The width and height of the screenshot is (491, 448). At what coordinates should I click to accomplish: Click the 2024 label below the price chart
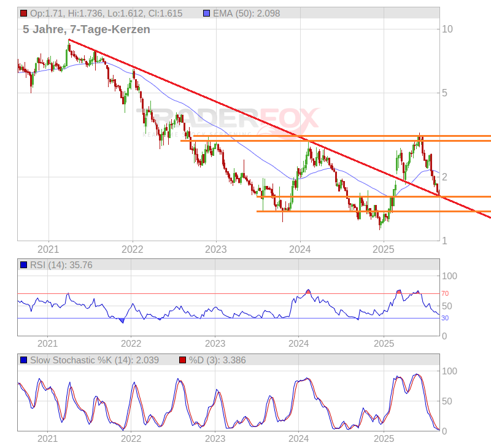pos(300,249)
